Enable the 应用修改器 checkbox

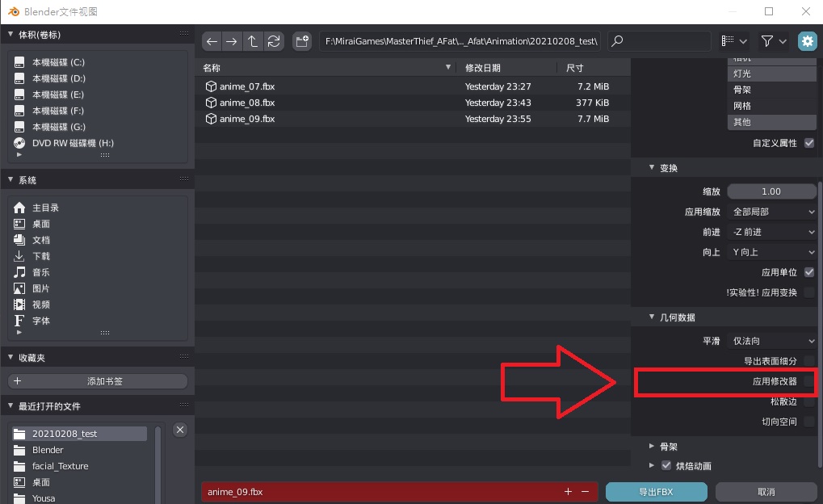point(809,381)
